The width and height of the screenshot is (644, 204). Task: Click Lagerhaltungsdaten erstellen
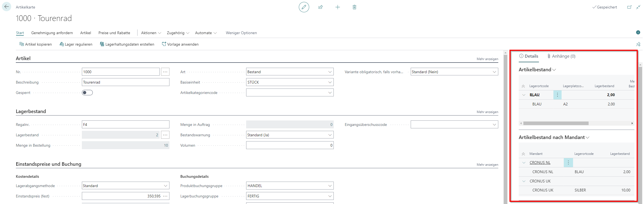tap(127, 44)
